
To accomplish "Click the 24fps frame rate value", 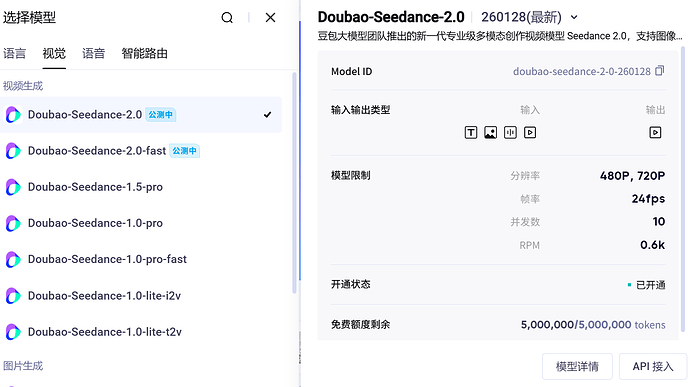I will click(x=648, y=199).
